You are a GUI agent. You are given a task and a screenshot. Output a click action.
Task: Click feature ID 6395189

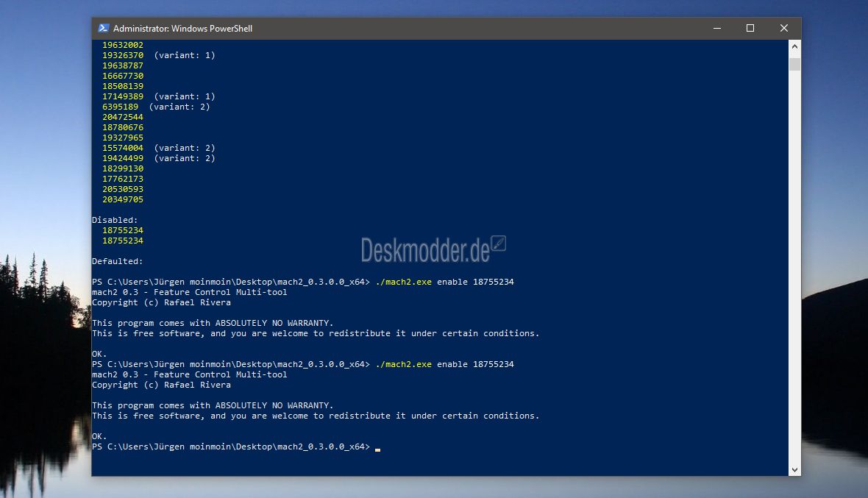pos(120,107)
